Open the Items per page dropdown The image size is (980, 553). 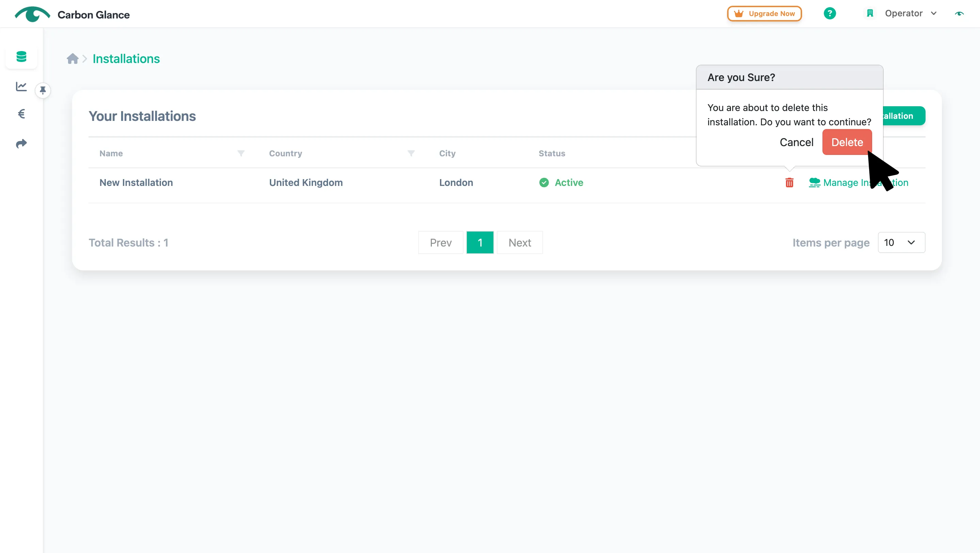pyautogui.click(x=901, y=242)
